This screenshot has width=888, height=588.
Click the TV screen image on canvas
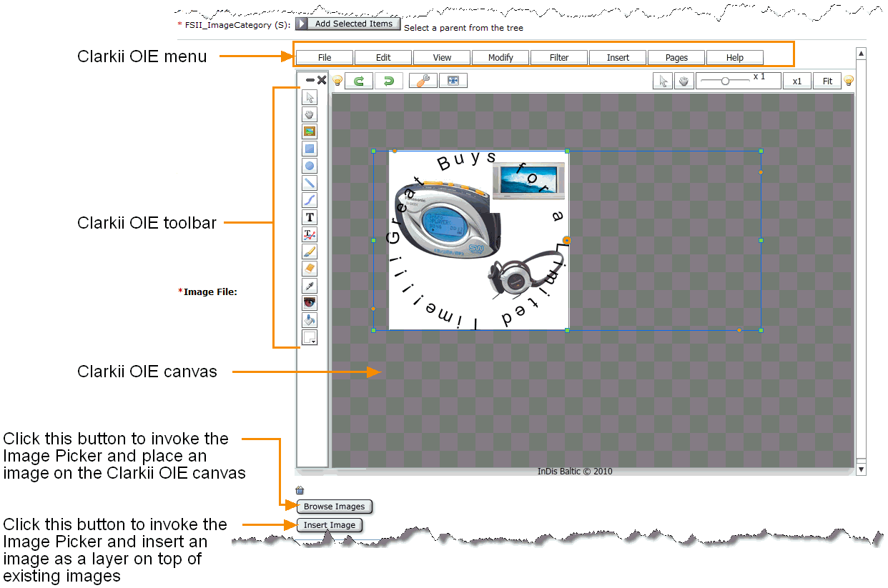click(x=528, y=181)
